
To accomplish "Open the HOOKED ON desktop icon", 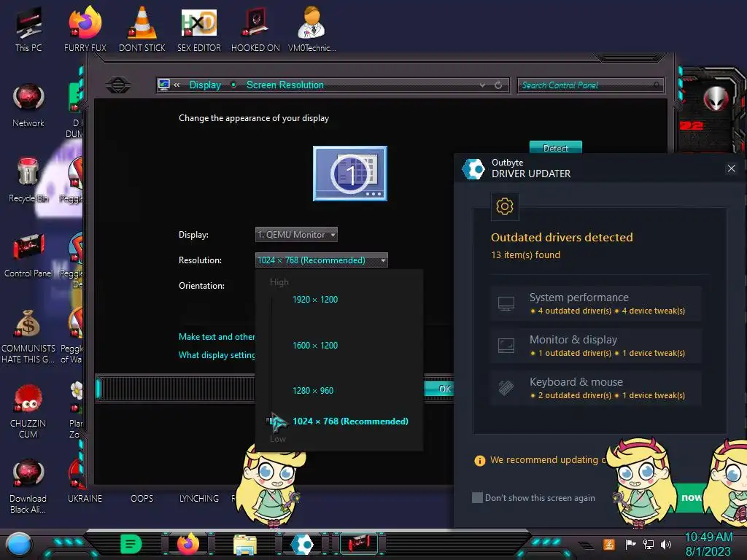I will (x=256, y=28).
